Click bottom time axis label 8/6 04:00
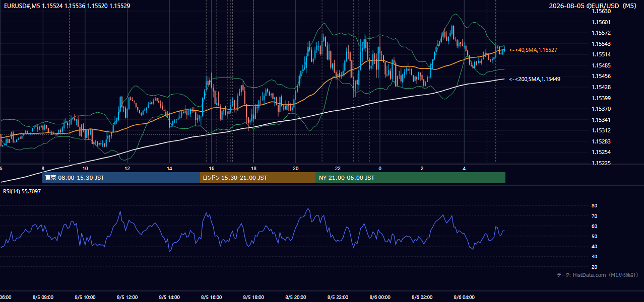 tap(465, 297)
